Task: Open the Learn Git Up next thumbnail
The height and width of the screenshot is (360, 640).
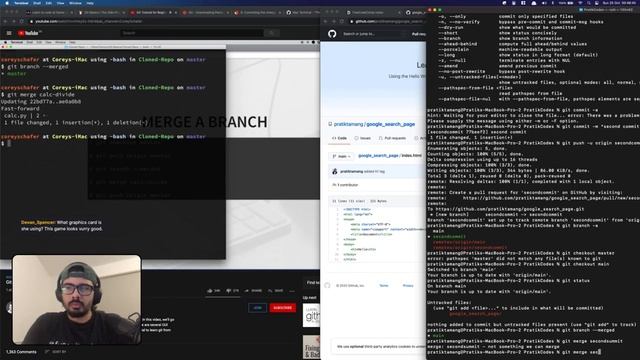Action: [311, 315]
